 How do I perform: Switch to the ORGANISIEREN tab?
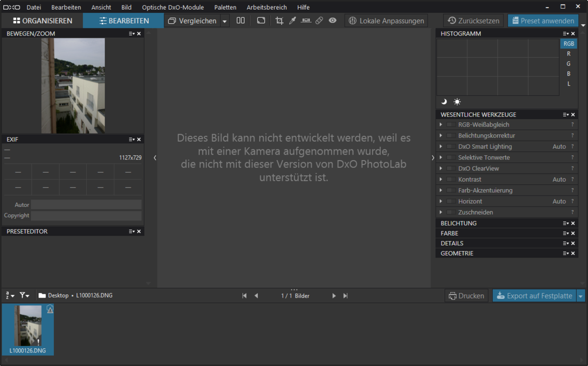[43, 21]
